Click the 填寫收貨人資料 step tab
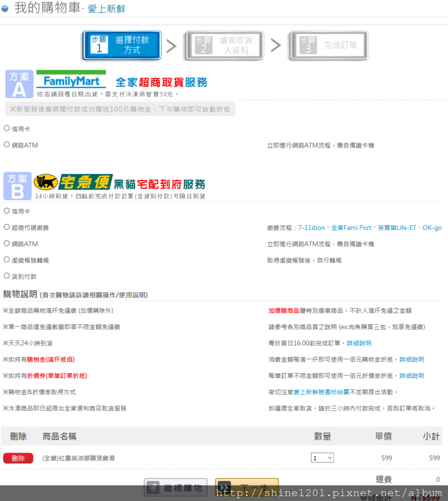 (x=224, y=46)
